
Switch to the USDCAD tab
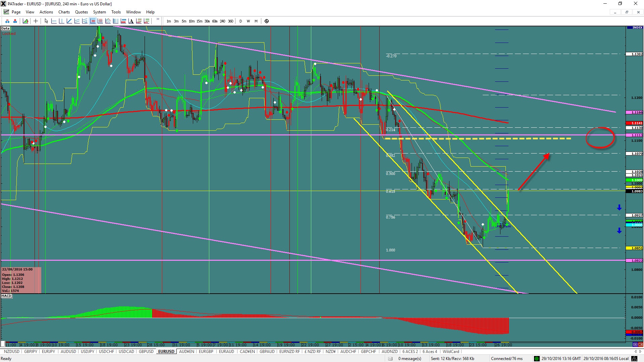126,351
